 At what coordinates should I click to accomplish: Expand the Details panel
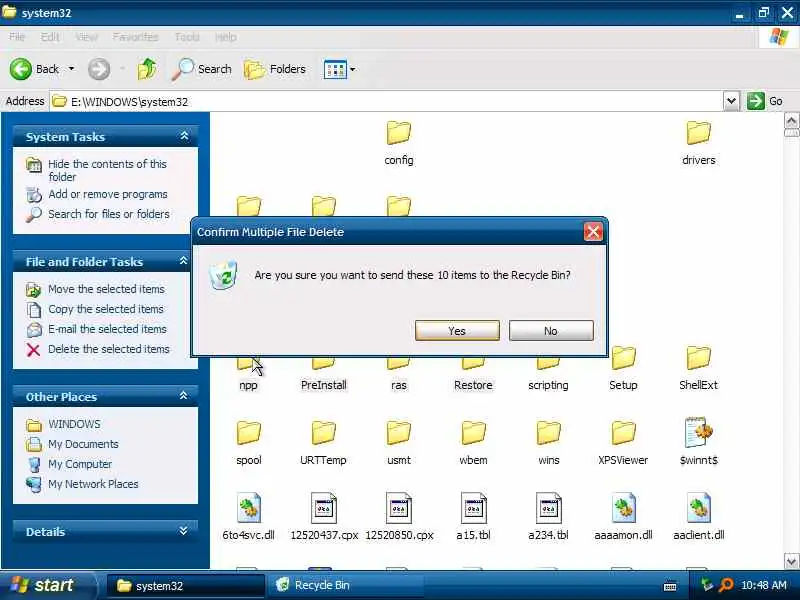184,531
